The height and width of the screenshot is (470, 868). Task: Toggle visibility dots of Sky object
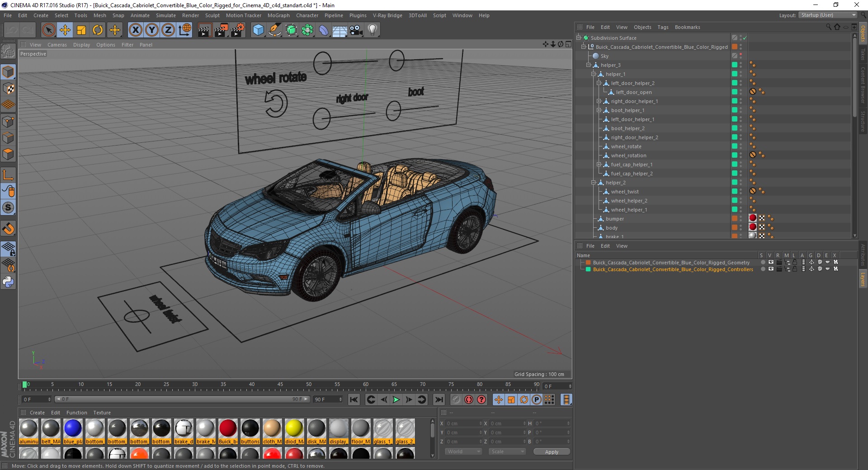pos(741,56)
